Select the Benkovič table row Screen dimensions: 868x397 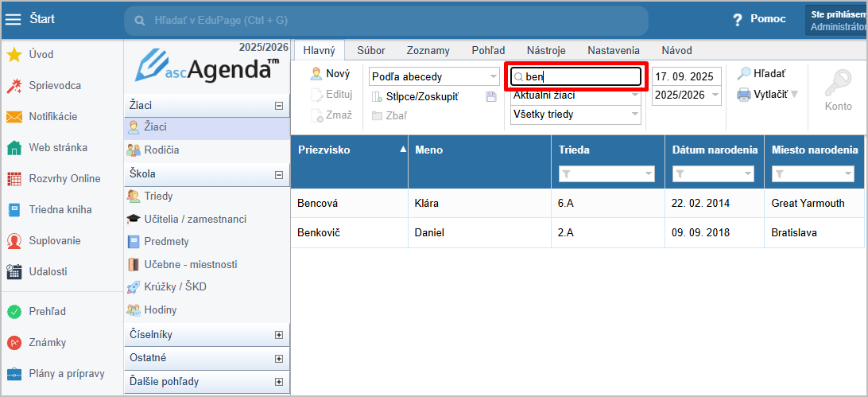[577, 233]
